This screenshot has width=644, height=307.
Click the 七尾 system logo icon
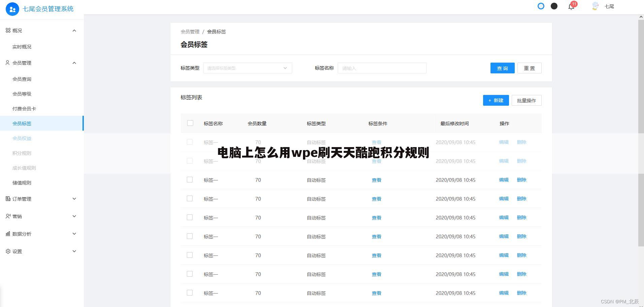click(12, 9)
